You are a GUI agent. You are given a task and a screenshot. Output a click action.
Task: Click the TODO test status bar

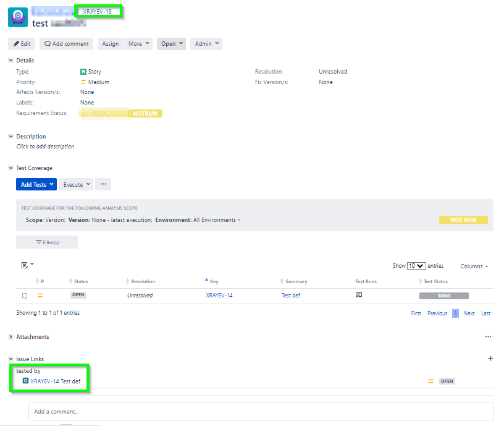coord(444,296)
